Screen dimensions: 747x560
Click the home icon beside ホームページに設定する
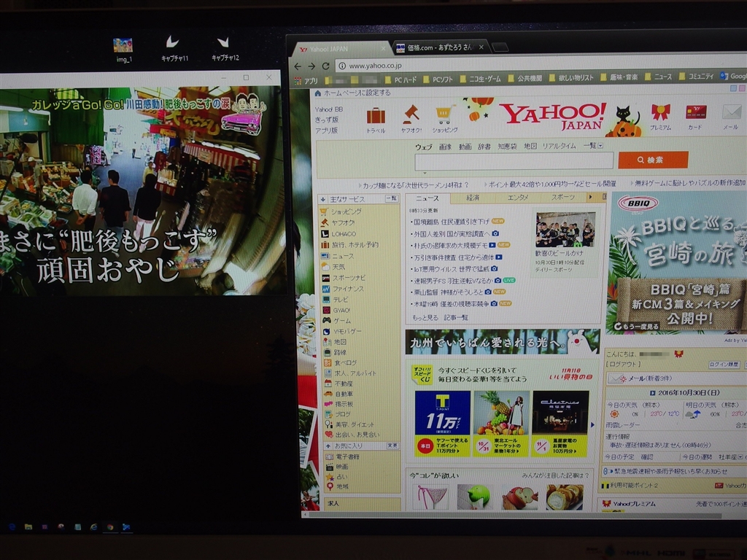tap(318, 93)
